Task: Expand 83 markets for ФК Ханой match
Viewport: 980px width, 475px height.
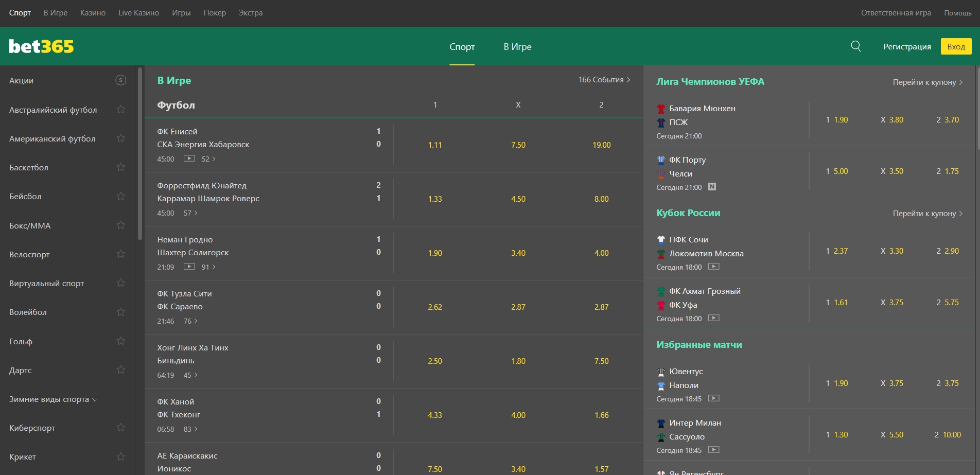Action: pyautogui.click(x=190, y=429)
